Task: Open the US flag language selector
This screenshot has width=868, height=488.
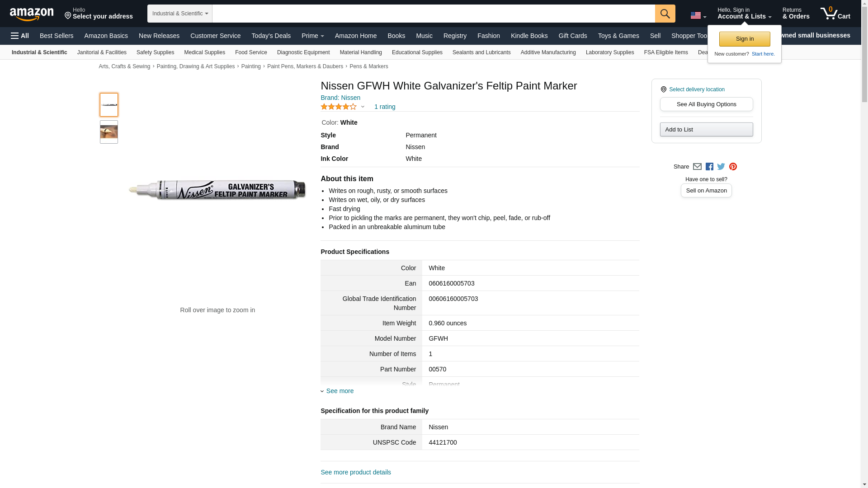Action: click(698, 15)
